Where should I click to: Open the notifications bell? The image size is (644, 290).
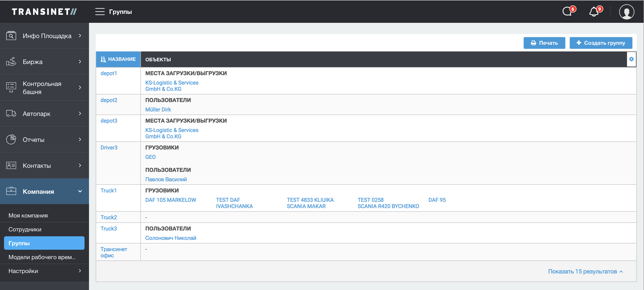[594, 11]
